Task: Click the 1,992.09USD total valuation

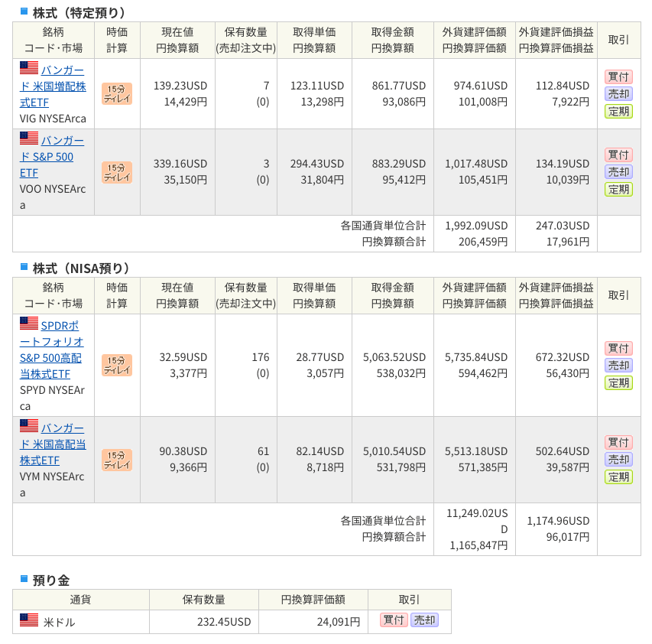Action: [x=476, y=226]
